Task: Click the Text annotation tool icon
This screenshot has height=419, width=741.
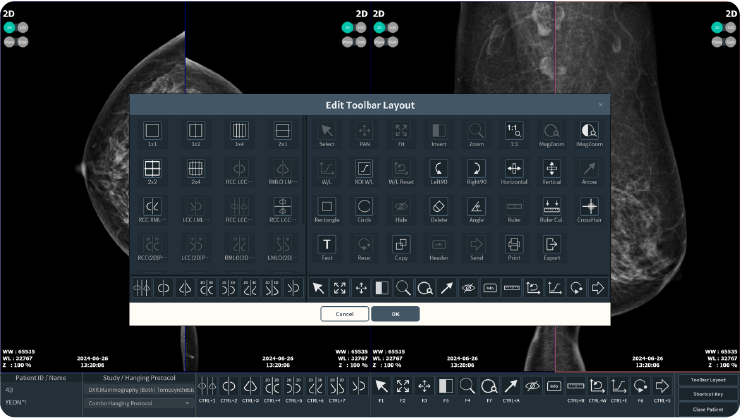Action: (x=327, y=245)
